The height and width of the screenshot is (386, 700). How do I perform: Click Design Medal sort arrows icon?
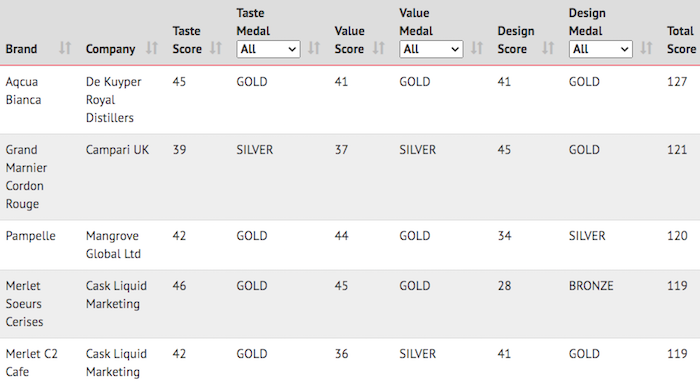[x=646, y=48]
